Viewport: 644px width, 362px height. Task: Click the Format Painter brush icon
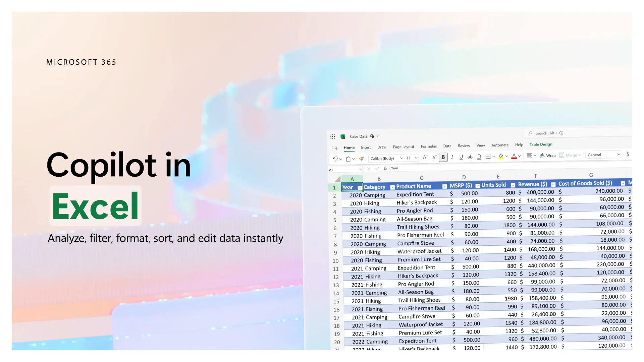point(361,159)
